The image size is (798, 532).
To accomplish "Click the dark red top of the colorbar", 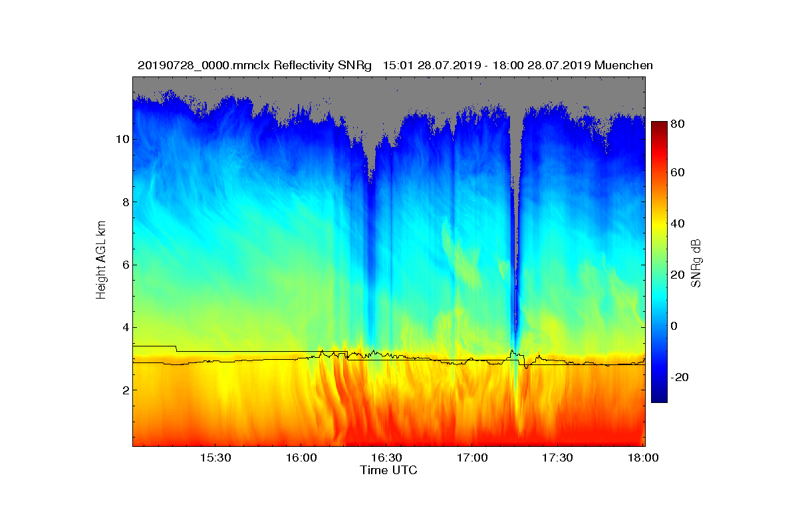I will (658, 126).
